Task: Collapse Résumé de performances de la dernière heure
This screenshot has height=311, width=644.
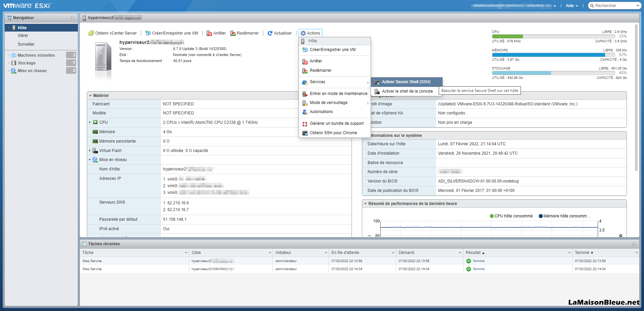Action: [366, 204]
